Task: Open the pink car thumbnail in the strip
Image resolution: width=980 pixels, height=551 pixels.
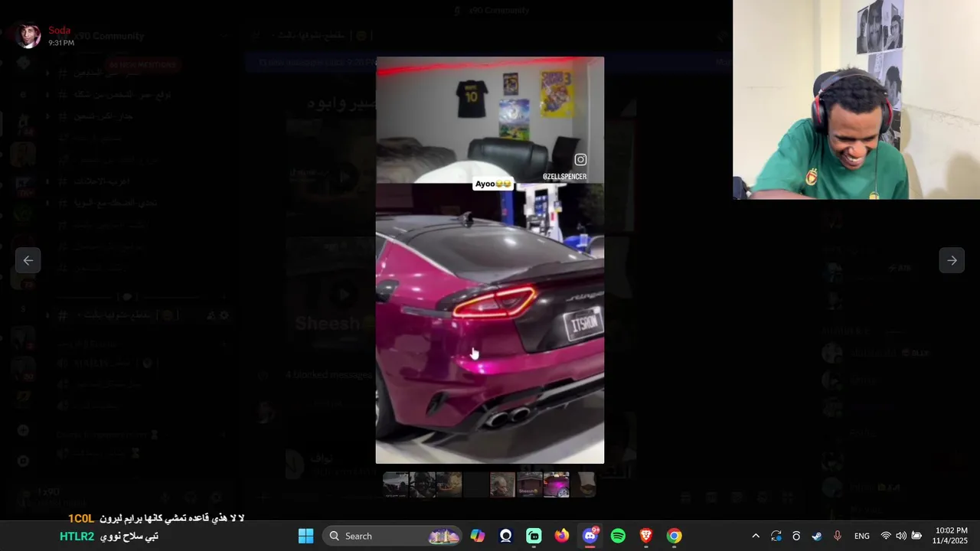Action: tap(557, 484)
